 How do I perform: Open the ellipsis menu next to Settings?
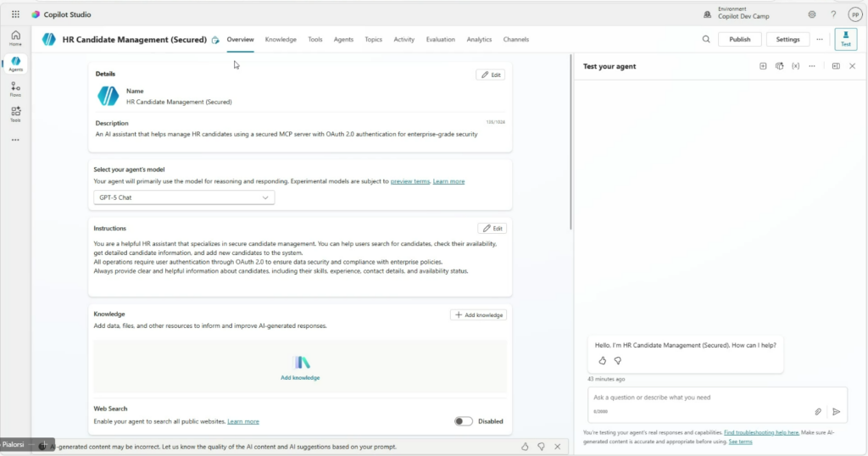820,39
